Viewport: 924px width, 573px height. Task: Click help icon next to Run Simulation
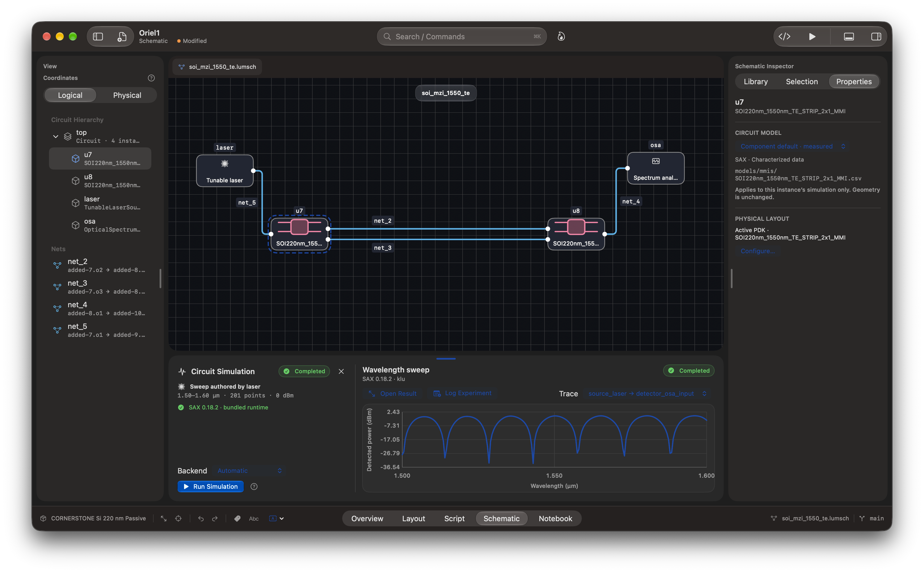pos(254,487)
